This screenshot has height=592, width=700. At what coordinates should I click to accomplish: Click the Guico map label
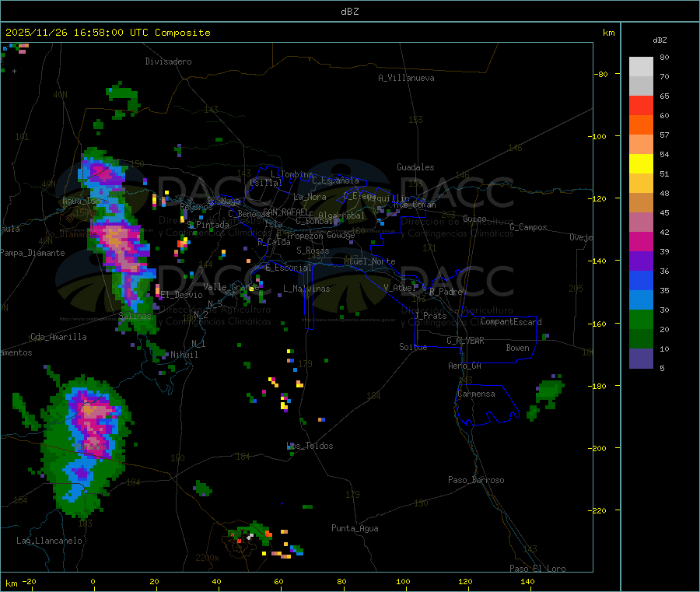point(474,219)
